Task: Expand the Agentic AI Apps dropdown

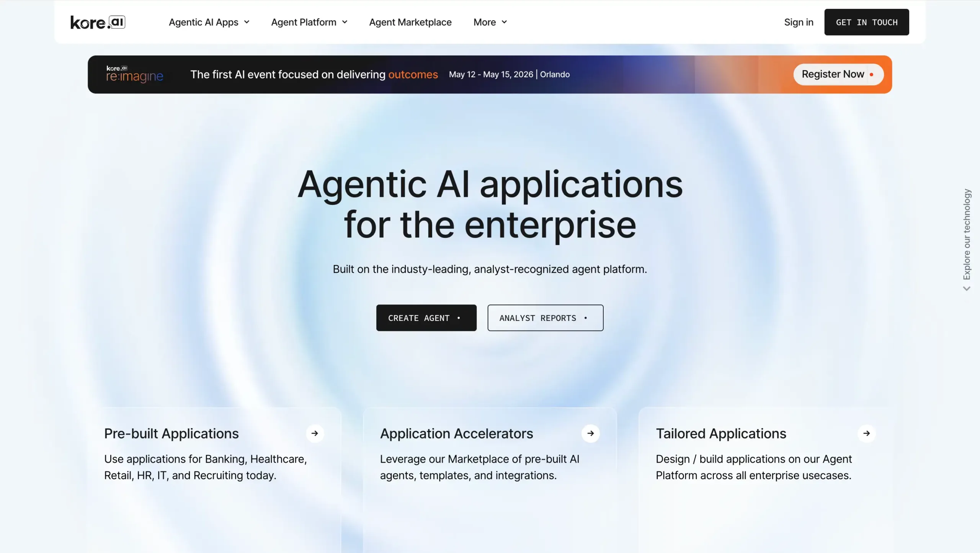Action: (x=209, y=22)
